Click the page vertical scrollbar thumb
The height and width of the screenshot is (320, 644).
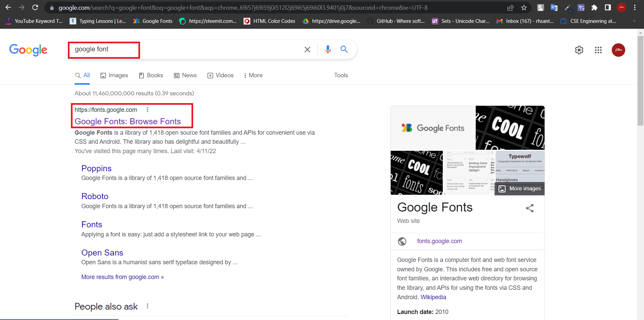[x=640, y=81]
